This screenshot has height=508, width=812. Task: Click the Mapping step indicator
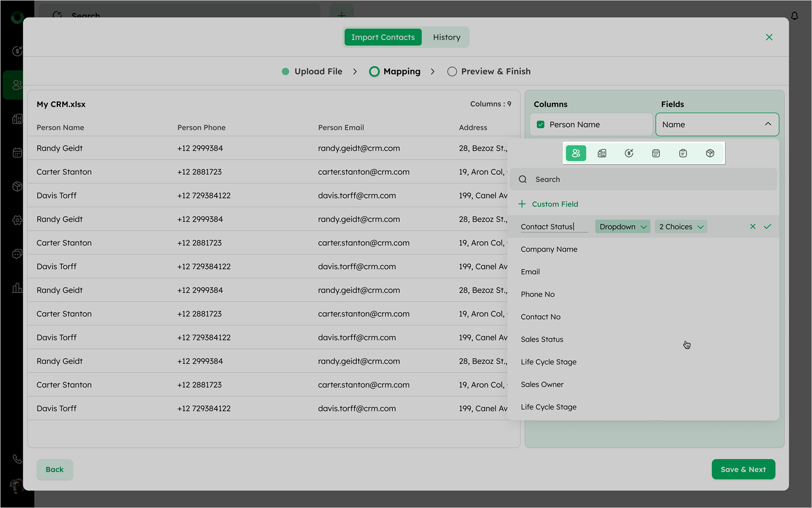375,71
